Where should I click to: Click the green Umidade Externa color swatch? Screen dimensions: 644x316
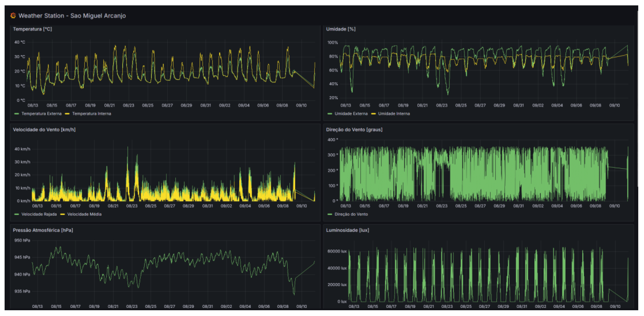click(x=330, y=114)
